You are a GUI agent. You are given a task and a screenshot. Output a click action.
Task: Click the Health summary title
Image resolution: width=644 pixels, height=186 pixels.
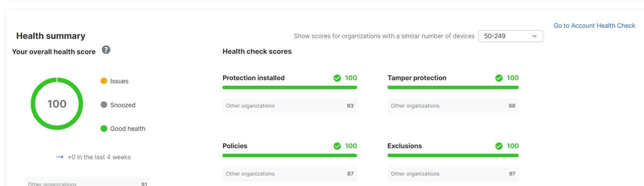click(x=51, y=36)
